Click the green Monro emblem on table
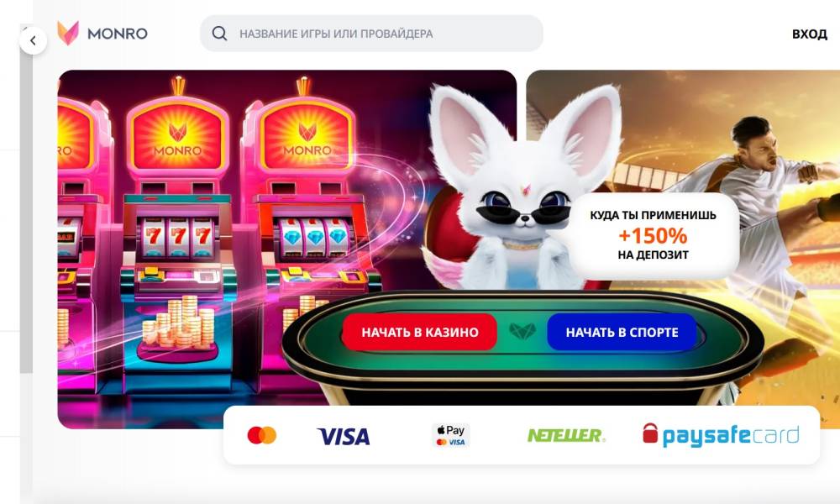 pyautogui.click(x=522, y=332)
